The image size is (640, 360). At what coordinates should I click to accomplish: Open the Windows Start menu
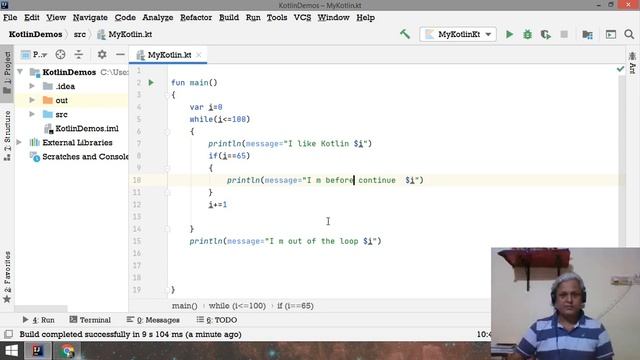(x=11, y=351)
